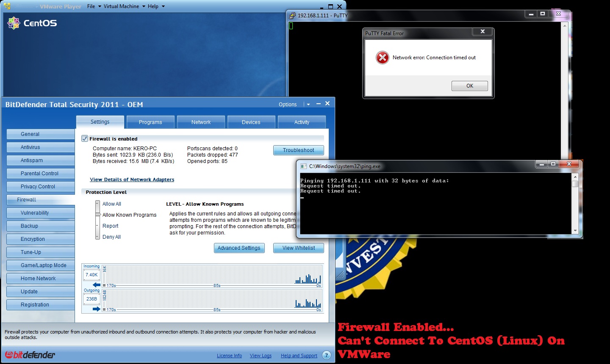Click the View Whitelist button
Image resolution: width=610 pixels, height=364 pixels.
click(x=299, y=248)
